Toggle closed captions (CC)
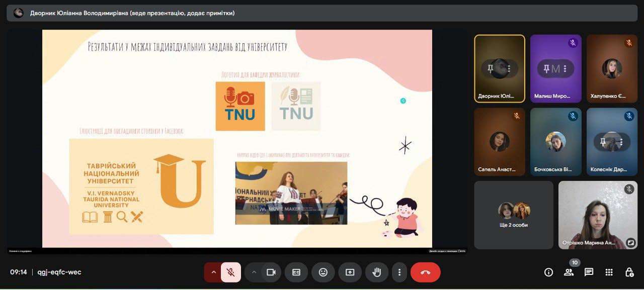Image resolution: width=644 pixels, height=290 pixels. click(296, 272)
